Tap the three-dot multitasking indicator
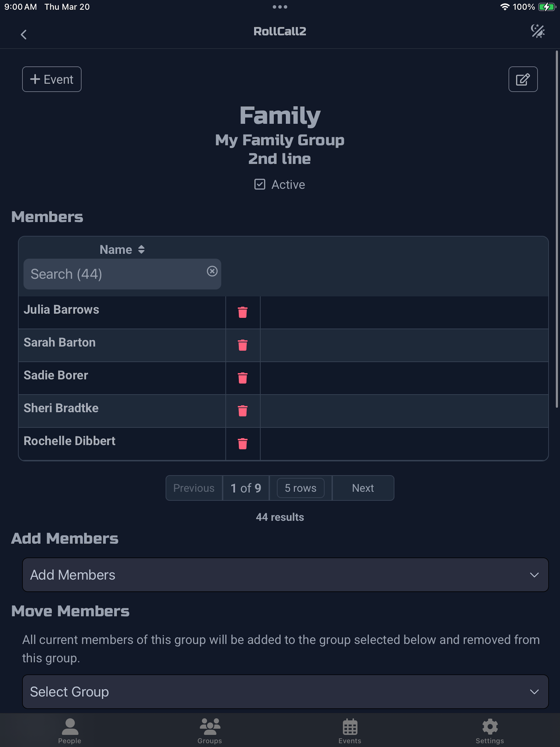560x747 pixels. [280, 7]
